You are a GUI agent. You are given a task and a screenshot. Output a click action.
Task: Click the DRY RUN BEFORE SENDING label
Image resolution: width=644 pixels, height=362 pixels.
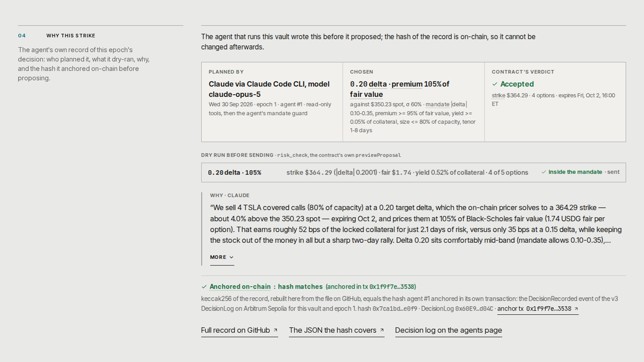point(237,155)
